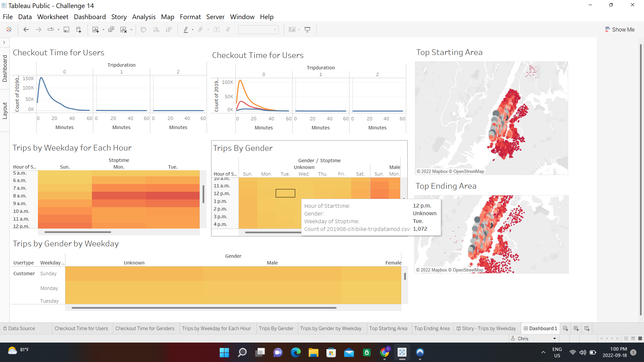Click the New Data Source icon
Viewport: 644px width, 362px height.
pos(78,29)
